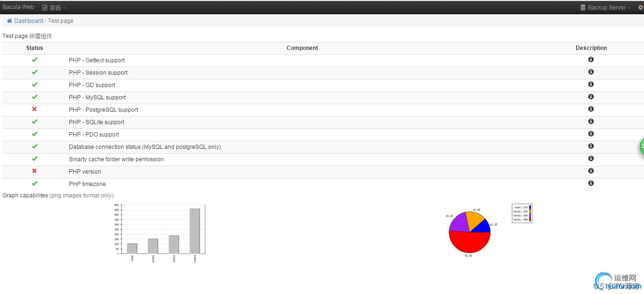Click 'Smarty cache folder write permission' text
Screen dimensions: 644x294
[116, 159]
